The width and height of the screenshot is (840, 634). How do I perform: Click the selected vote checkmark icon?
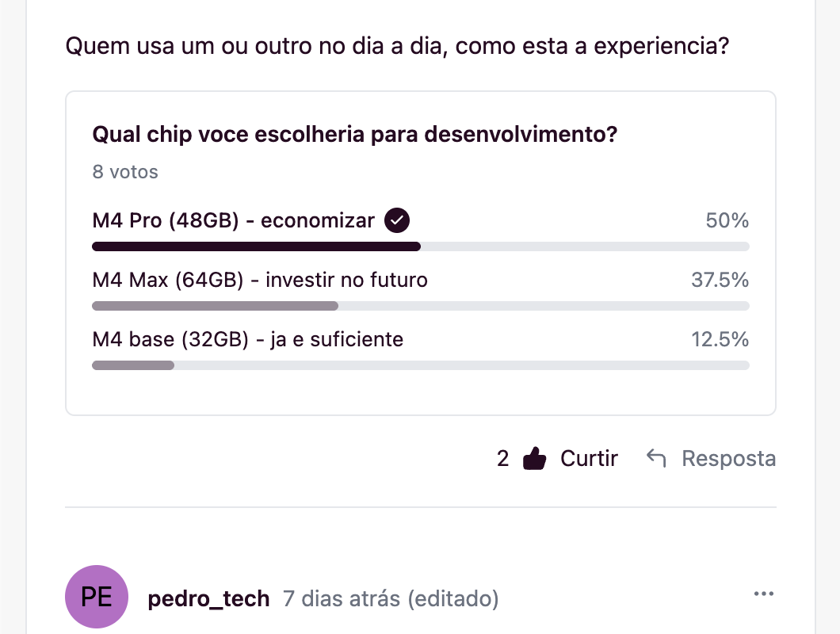(397, 220)
